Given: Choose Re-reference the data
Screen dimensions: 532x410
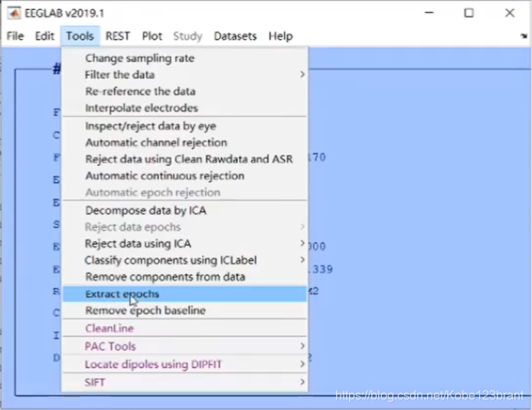Looking at the screenshot, I should tap(185, 91).
